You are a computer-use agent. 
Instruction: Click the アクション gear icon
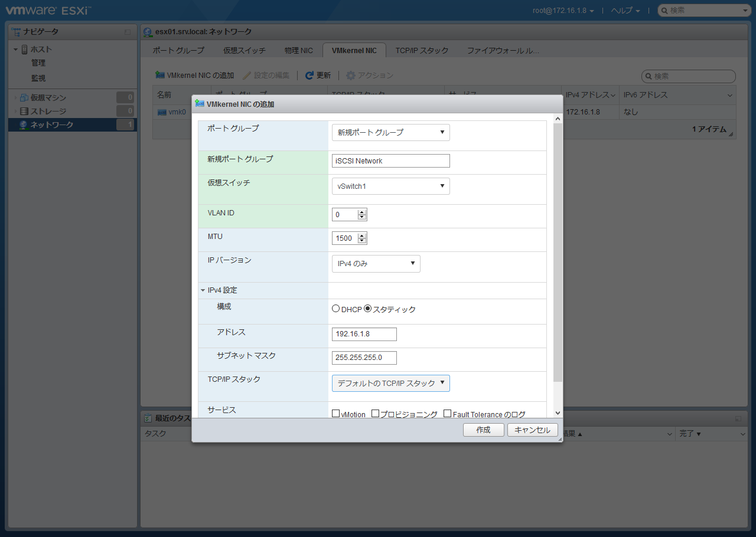click(351, 76)
